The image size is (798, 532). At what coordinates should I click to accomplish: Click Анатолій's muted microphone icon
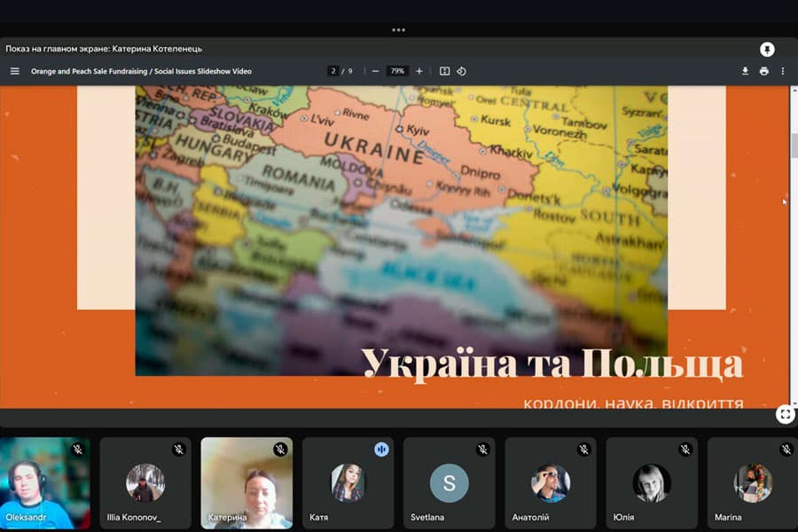coord(583,450)
